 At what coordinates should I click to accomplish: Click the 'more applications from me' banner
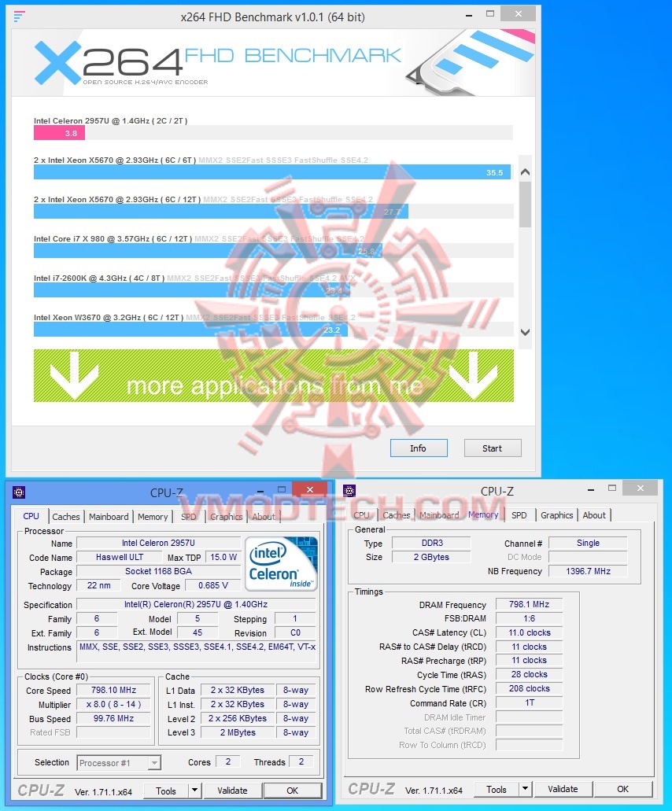[x=274, y=375]
